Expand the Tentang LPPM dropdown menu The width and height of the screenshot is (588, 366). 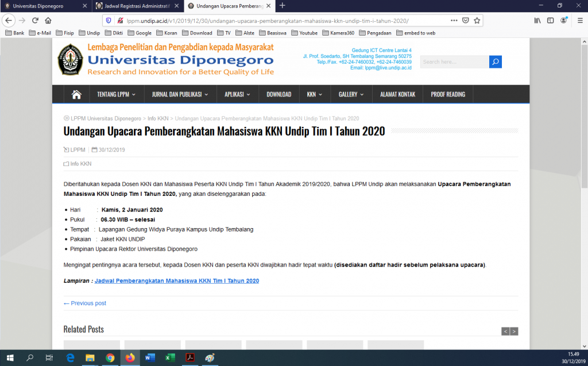tap(116, 94)
